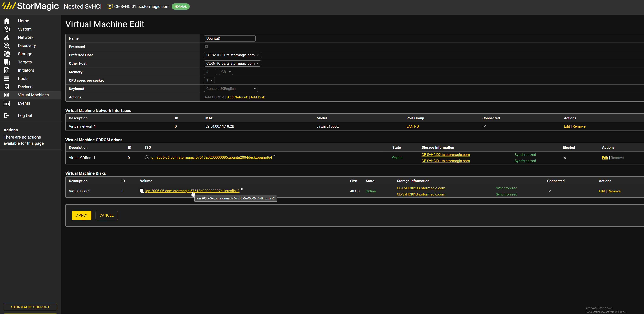
Task: Click the Pools sidebar icon
Action: point(7,79)
